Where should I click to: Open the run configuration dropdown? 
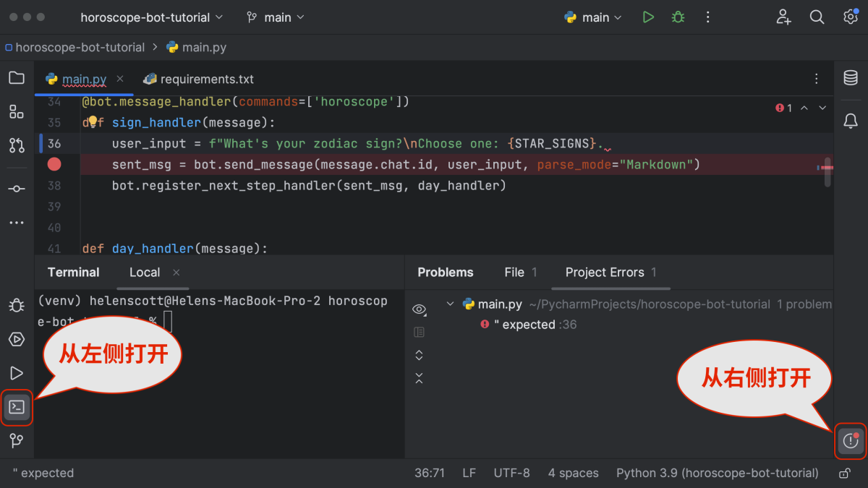pos(592,17)
